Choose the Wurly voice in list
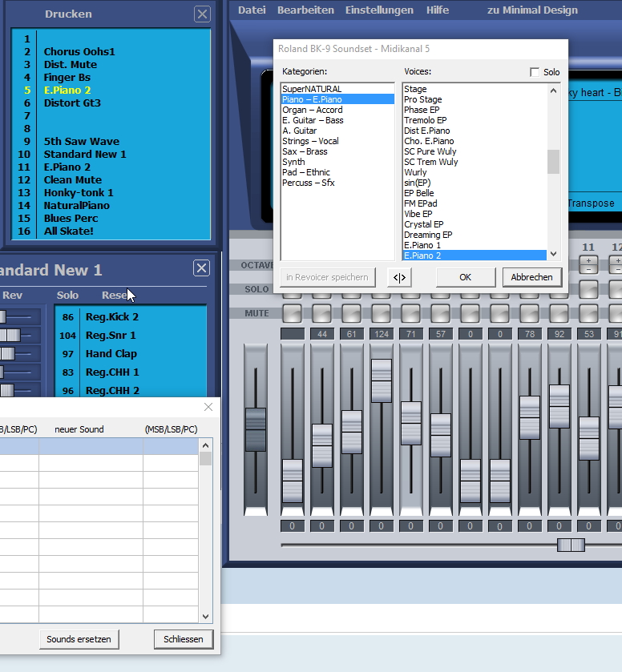This screenshot has width=622, height=672. click(415, 172)
